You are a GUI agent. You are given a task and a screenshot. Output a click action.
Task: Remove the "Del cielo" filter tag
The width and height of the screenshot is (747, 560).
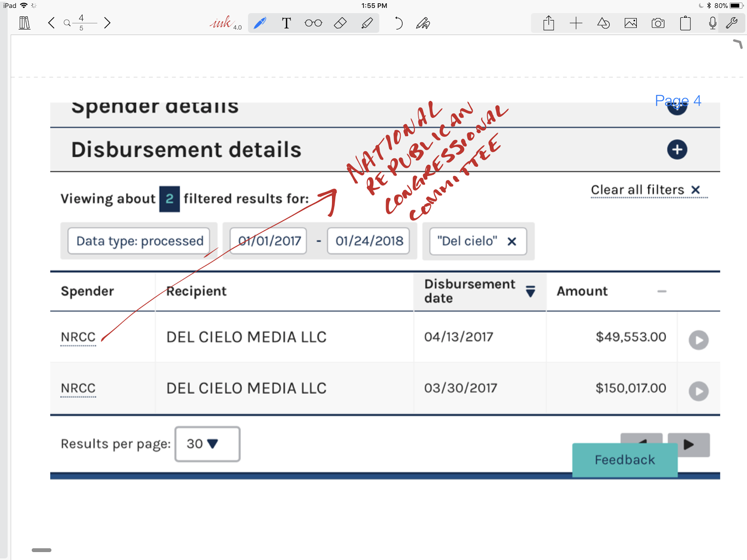pos(512,241)
